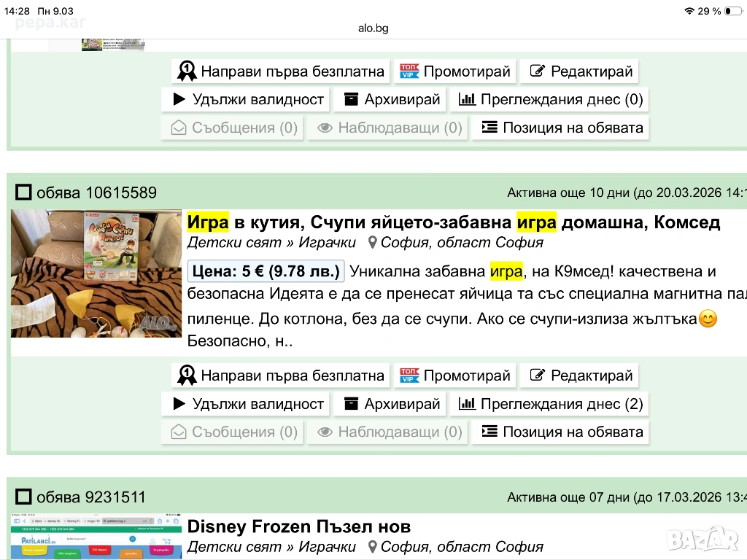This screenshot has width=747, height=560.
Task: Click the envelope Съобщения (0) in the egg game listing
Action: tap(178, 432)
